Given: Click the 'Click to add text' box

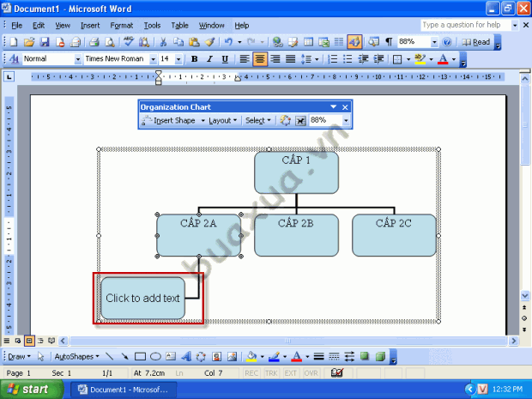Looking at the screenshot, I should coord(142,298).
